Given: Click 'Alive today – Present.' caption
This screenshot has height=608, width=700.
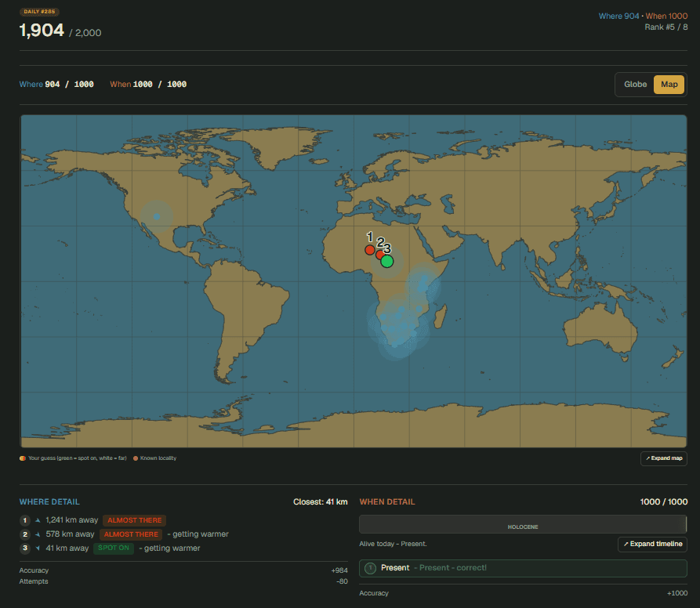Looking at the screenshot, I should point(393,544).
